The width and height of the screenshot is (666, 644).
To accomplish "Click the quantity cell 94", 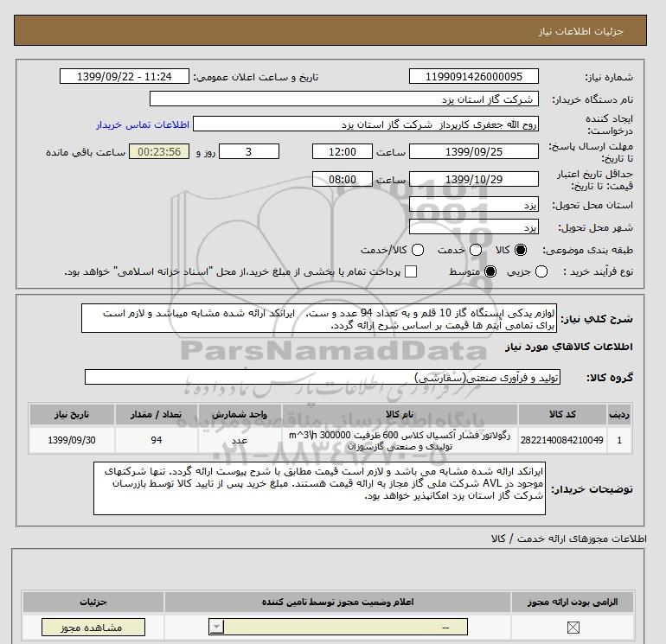I will click(x=156, y=440).
